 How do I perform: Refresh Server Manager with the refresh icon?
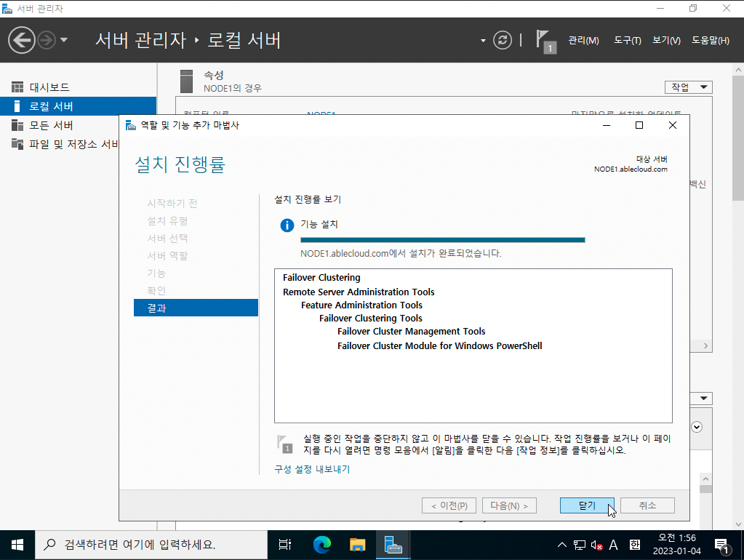pos(503,40)
